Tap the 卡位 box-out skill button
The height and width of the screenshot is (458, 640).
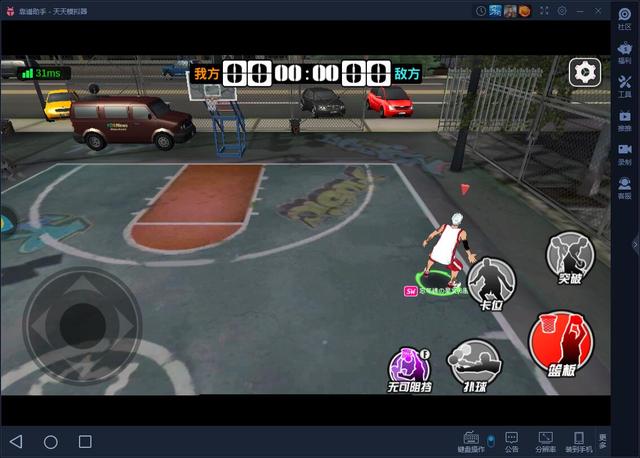[491, 284]
